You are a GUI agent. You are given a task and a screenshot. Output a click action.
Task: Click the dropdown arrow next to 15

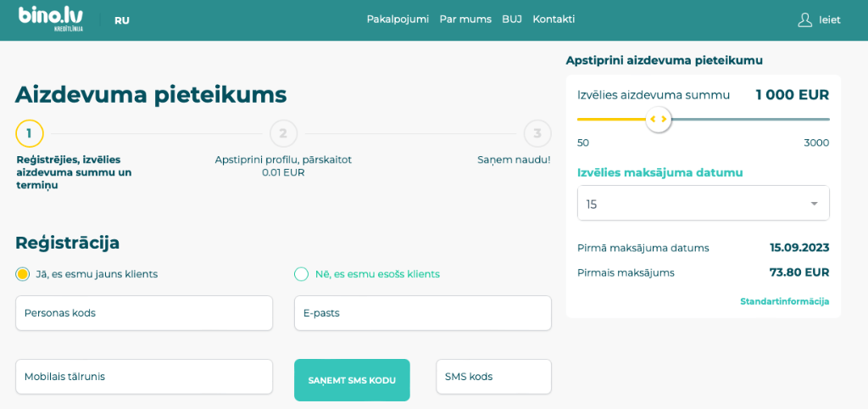pyautogui.click(x=814, y=204)
